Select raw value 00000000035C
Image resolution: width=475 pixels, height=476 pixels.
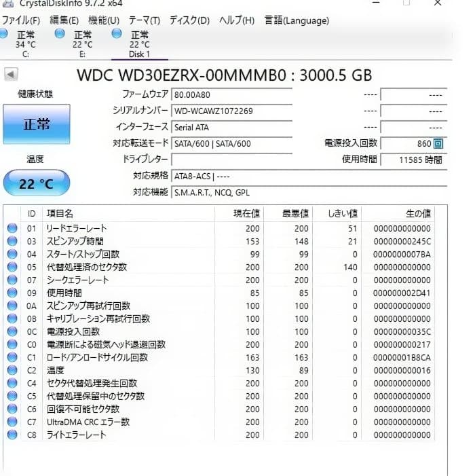click(x=402, y=332)
